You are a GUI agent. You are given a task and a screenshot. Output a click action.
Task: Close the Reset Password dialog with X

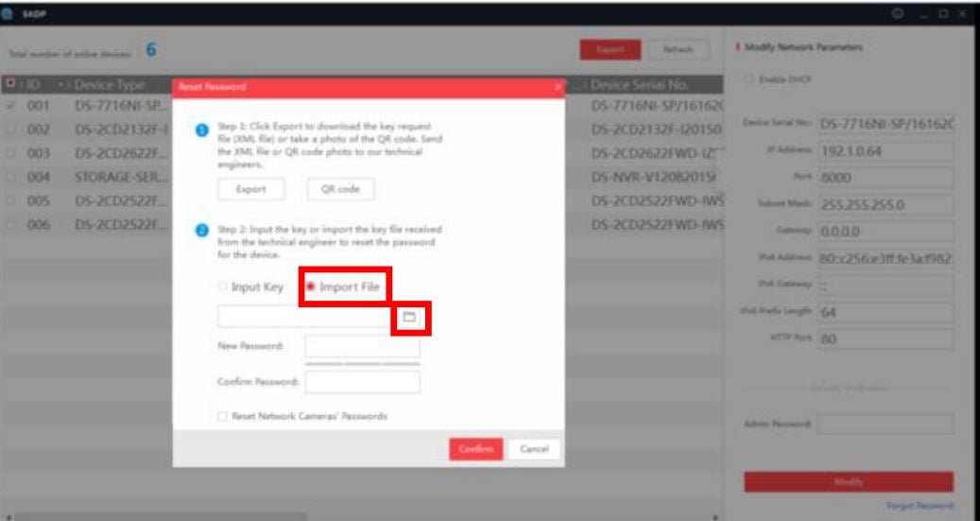click(x=558, y=87)
